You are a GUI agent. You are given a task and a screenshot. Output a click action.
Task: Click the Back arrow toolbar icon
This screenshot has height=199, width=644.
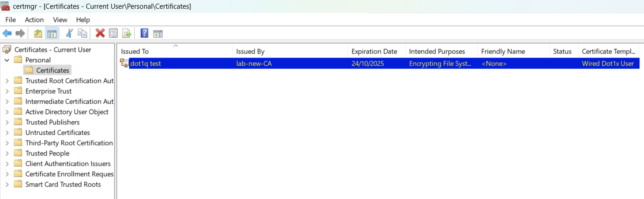click(7, 33)
